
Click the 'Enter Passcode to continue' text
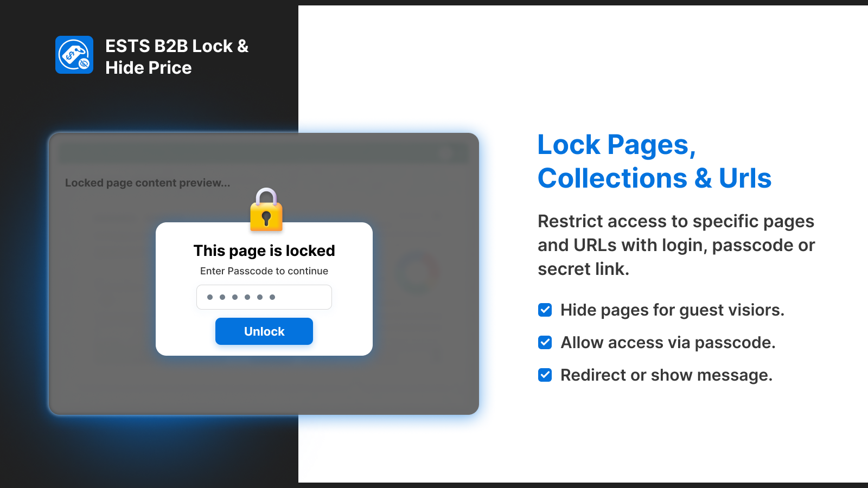pyautogui.click(x=264, y=271)
